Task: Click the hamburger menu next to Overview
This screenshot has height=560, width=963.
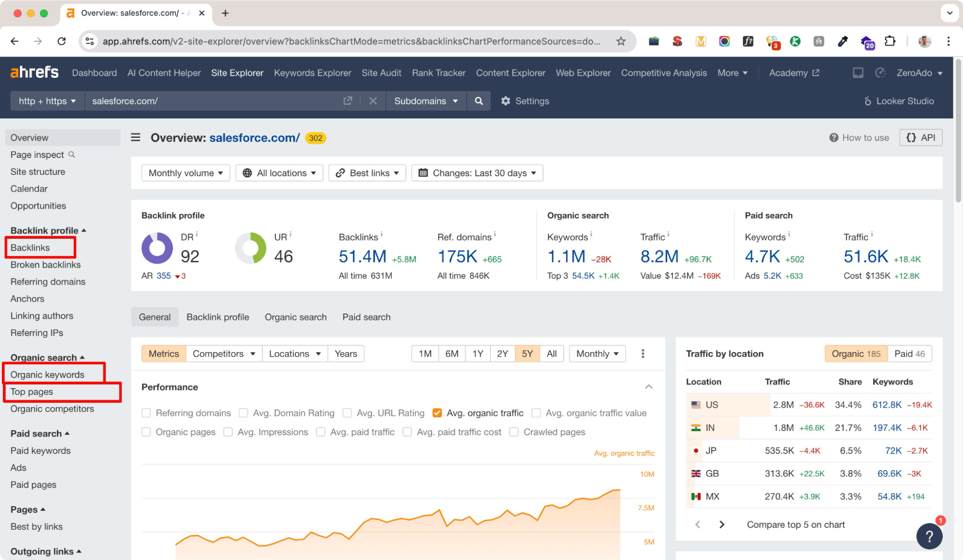Action: click(136, 138)
